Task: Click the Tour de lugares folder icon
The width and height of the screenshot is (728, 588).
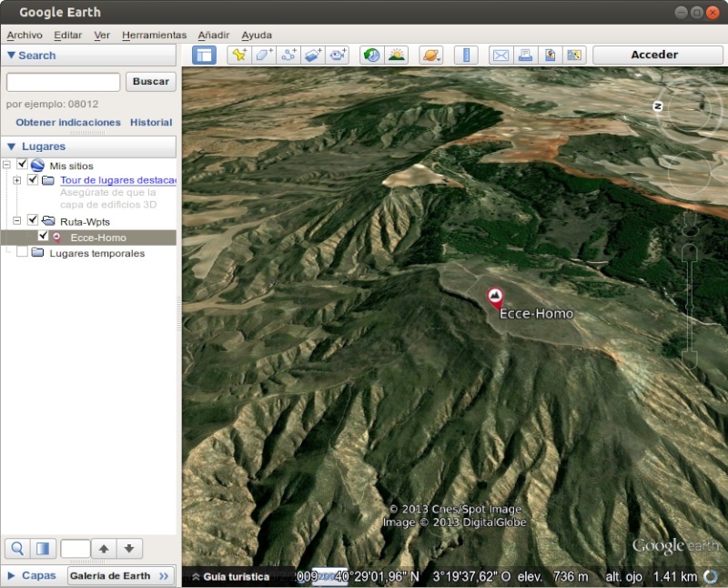Action: tap(48, 179)
